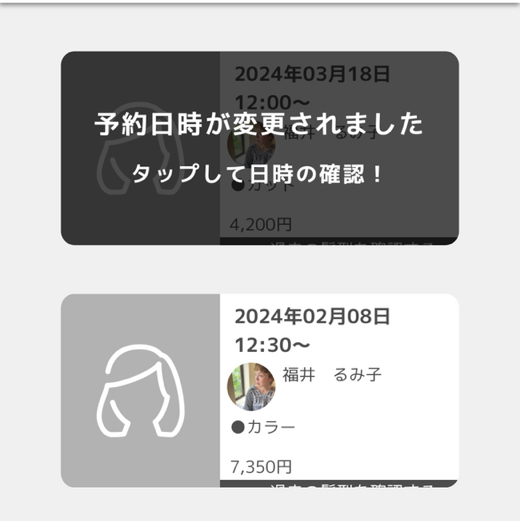Click the 7,350円 price
Screen dimensions: 520x521
(261, 467)
